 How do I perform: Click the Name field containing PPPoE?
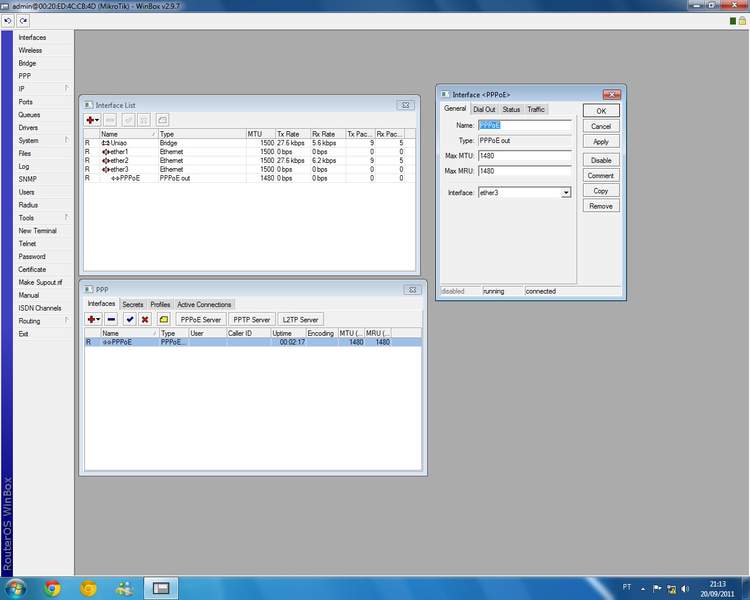pyautogui.click(x=525, y=125)
